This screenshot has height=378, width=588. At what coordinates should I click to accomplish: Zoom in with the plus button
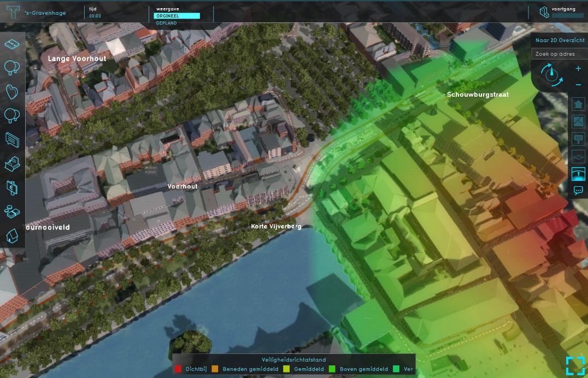coord(578,69)
